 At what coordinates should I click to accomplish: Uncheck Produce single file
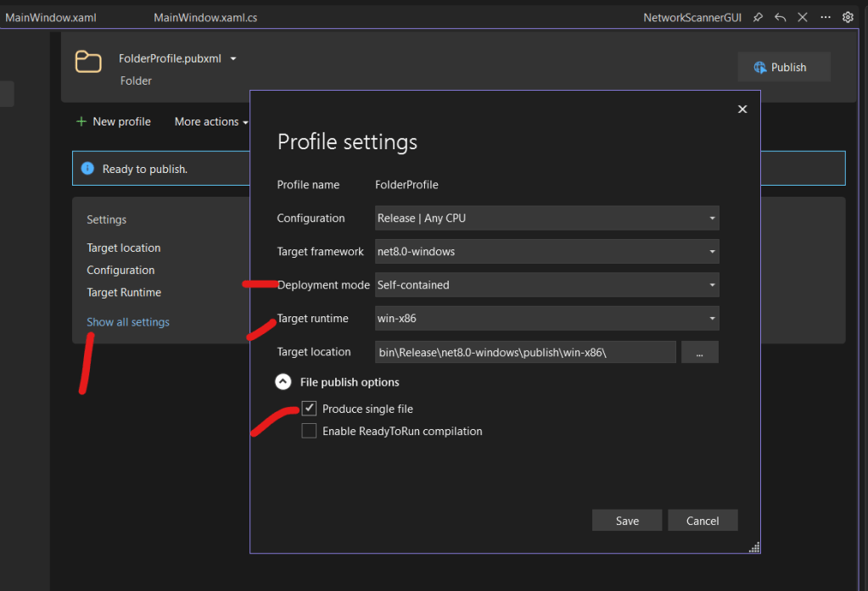pos(309,409)
